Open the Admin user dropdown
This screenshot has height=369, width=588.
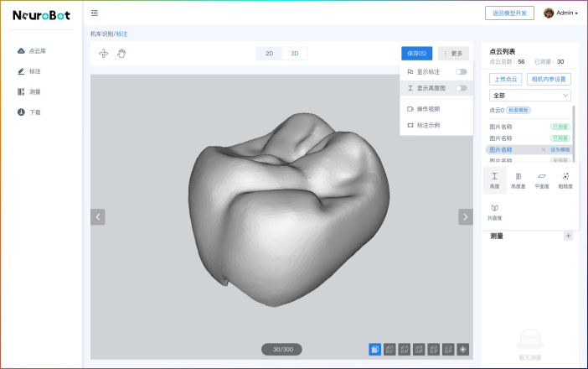pos(561,13)
